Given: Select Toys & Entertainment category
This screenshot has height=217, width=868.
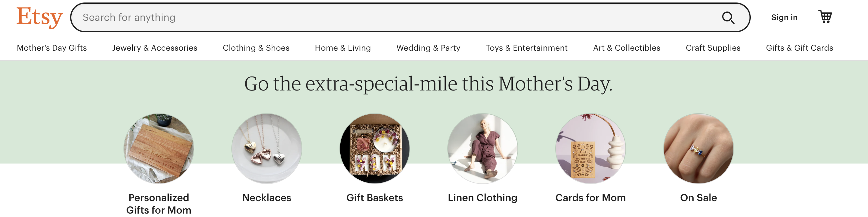Looking at the screenshot, I should pos(527,48).
